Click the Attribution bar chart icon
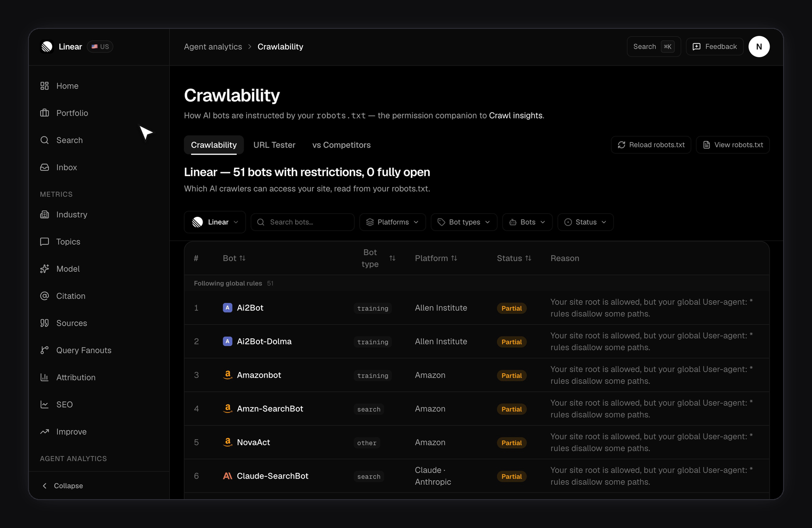 pyautogui.click(x=45, y=377)
